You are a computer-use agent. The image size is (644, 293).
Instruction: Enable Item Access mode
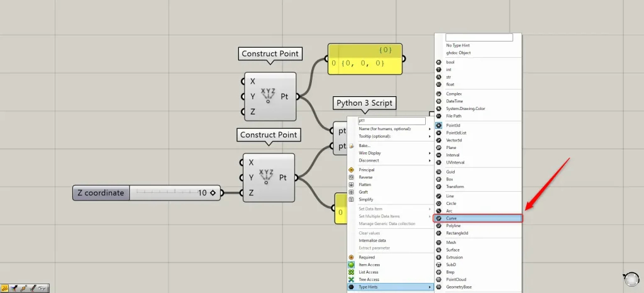369,265
